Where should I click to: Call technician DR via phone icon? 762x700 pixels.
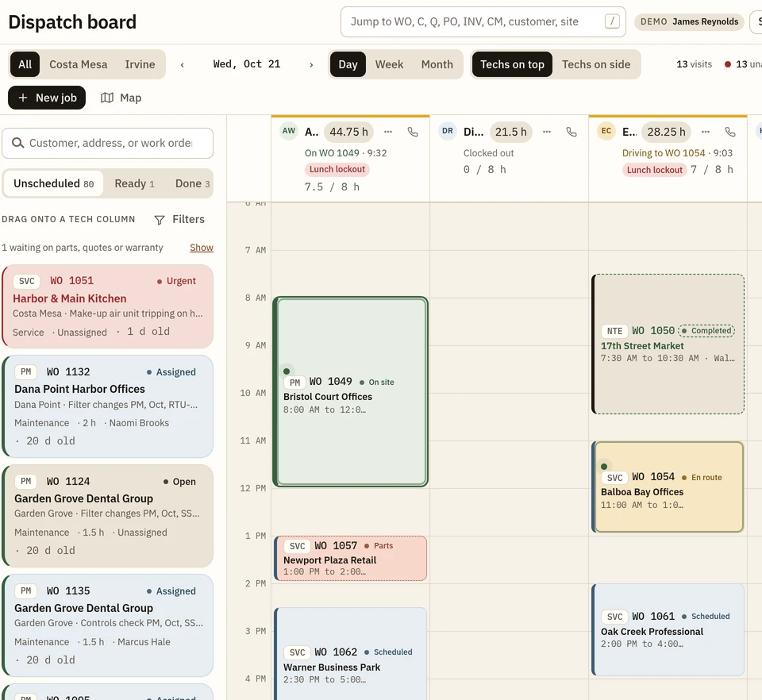571,132
